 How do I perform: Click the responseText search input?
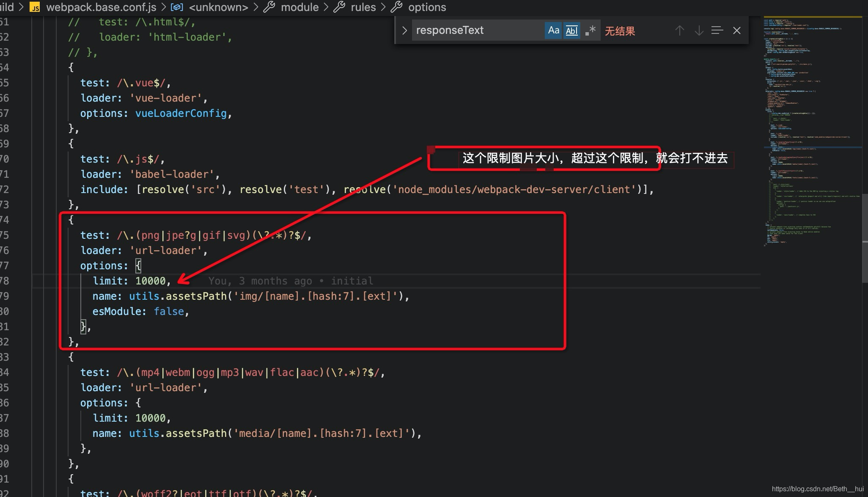pyautogui.click(x=478, y=30)
